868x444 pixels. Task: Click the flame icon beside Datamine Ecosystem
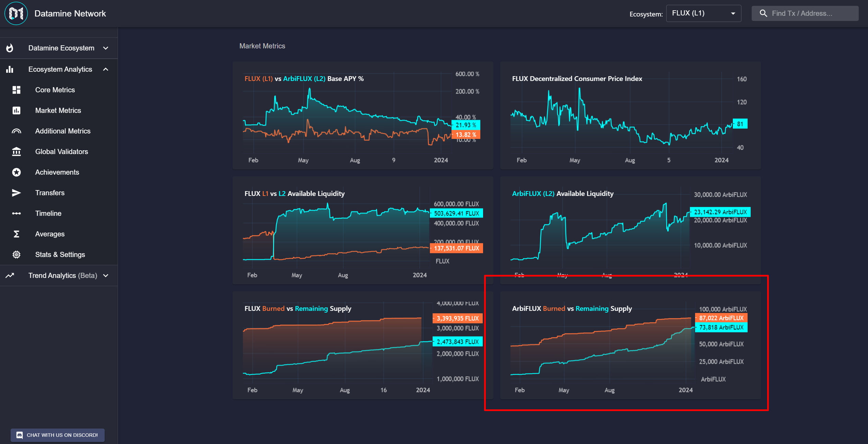(10, 48)
